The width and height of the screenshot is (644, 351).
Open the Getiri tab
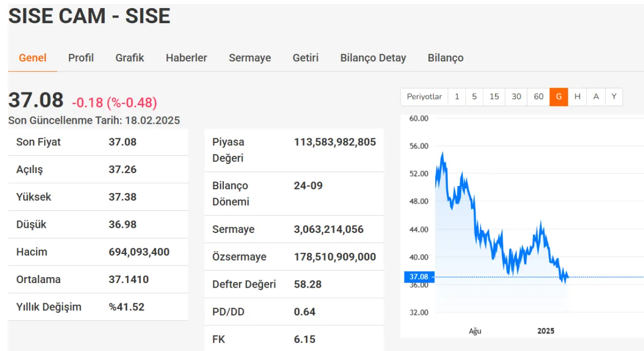click(305, 58)
